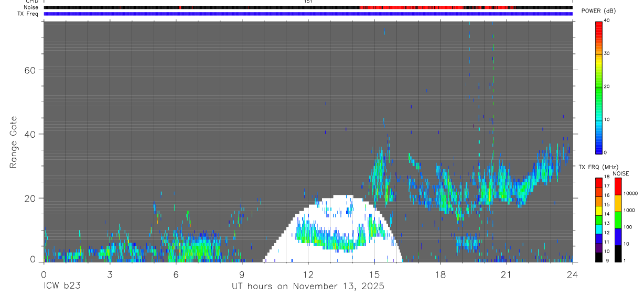Click the TX FRQ (MHz) color scale
The height and width of the screenshot is (297, 644).
point(598,220)
